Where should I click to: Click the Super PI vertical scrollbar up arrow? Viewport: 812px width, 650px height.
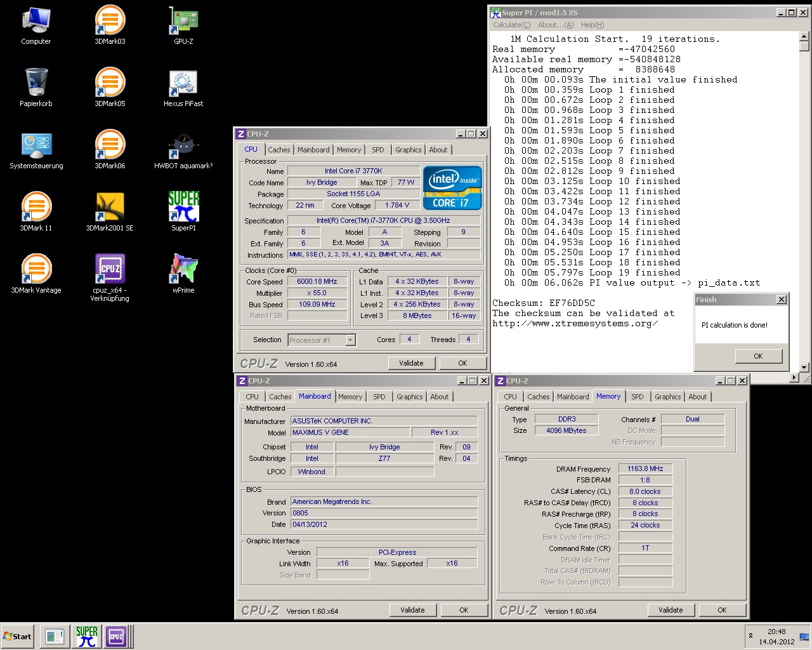804,36
